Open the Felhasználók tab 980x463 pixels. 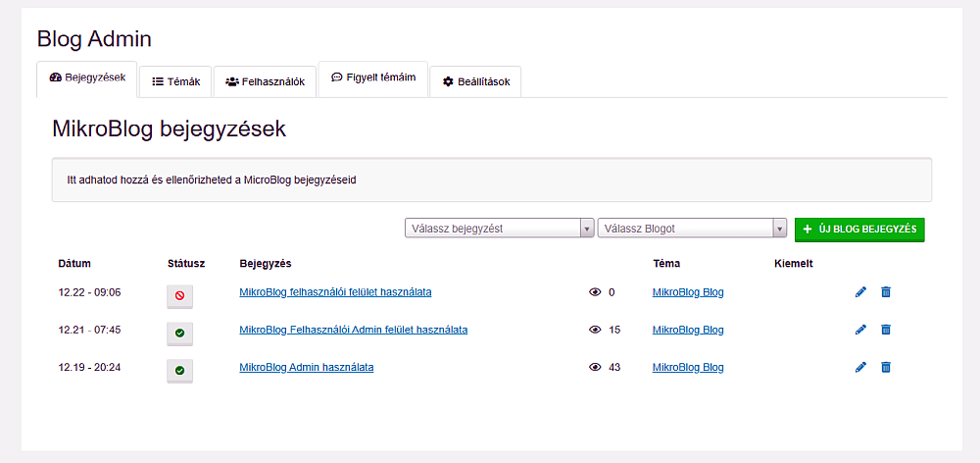click(265, 82)
